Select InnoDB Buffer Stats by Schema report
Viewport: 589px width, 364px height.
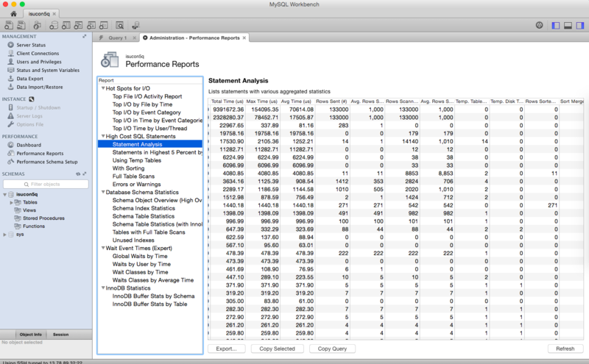tap(153, 296)
